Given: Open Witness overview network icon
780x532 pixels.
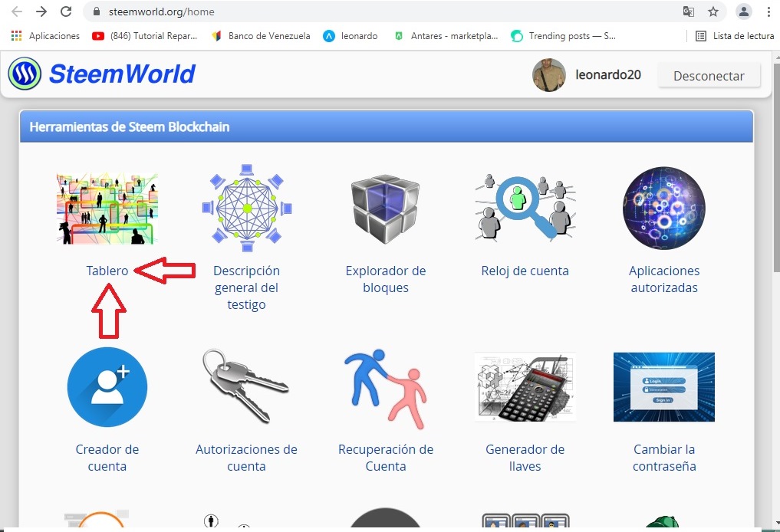Looking at the screenshot, I should pyautogui.click(x=247, y=208).
